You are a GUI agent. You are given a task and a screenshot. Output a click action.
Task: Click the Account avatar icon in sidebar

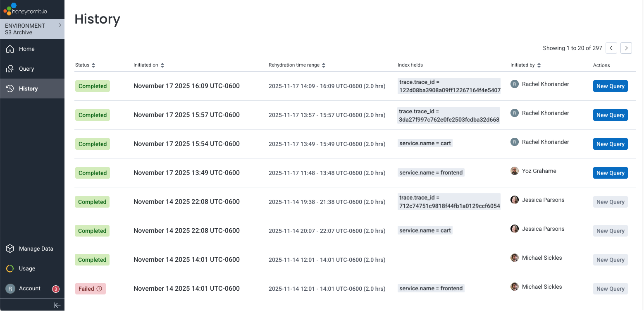point(10,288)
